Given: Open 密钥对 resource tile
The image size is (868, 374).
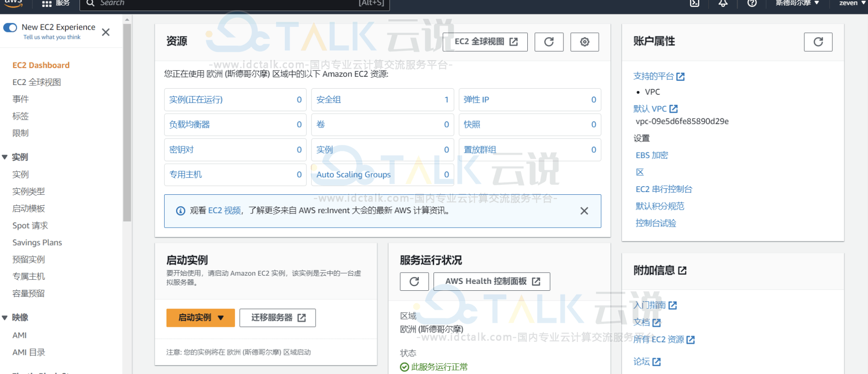Looking at the screenshot, I should tap(235, 150).
